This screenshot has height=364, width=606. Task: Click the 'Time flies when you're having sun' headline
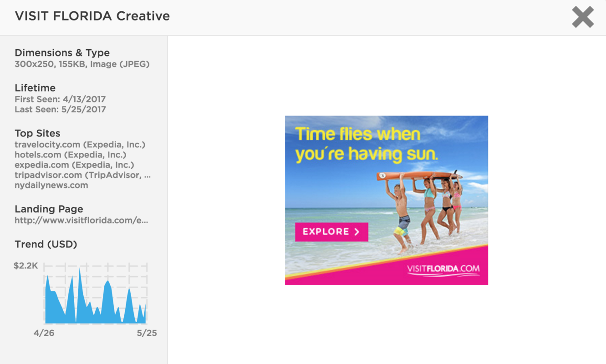tap(366, 144)
